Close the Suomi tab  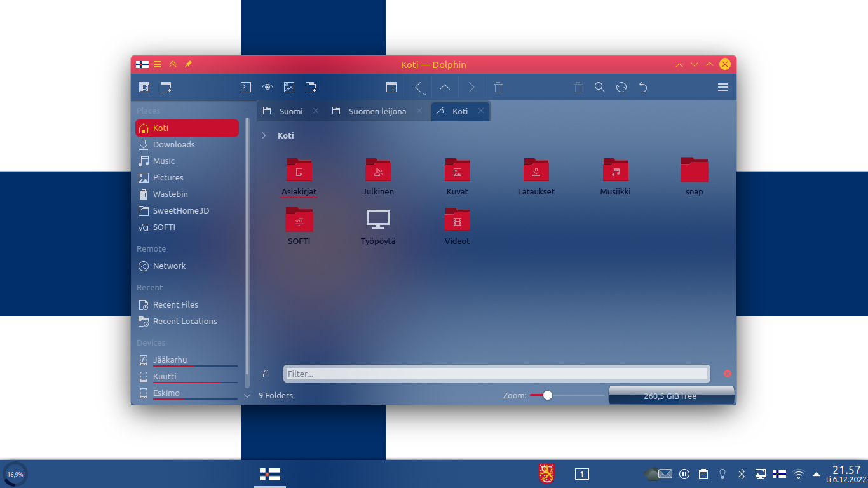point(316,111)
